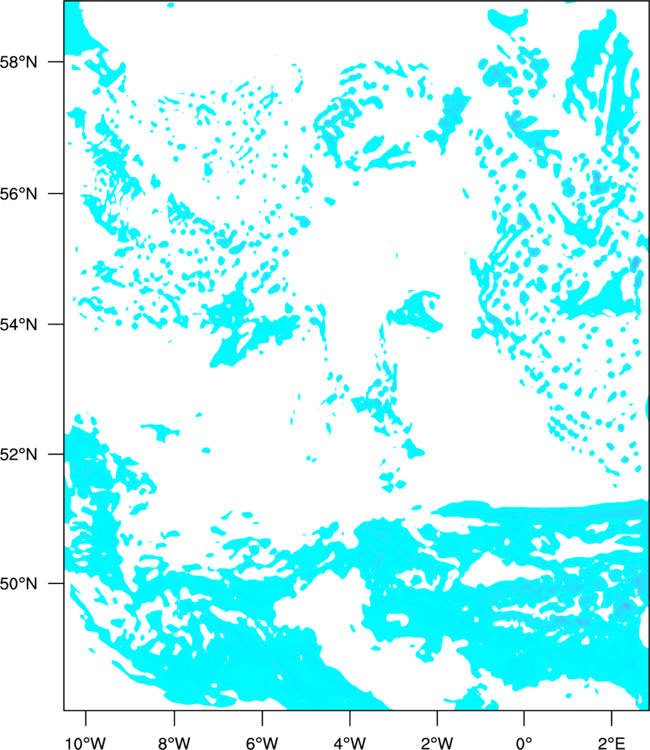Click the 4°W longitude label

[x=350, y=743]
